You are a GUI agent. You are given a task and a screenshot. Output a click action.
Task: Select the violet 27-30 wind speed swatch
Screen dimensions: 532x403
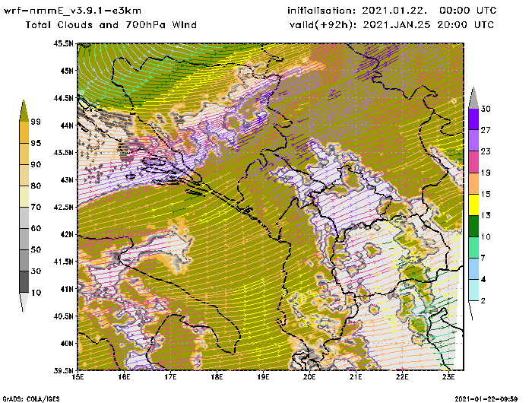[x=473, y=119]
